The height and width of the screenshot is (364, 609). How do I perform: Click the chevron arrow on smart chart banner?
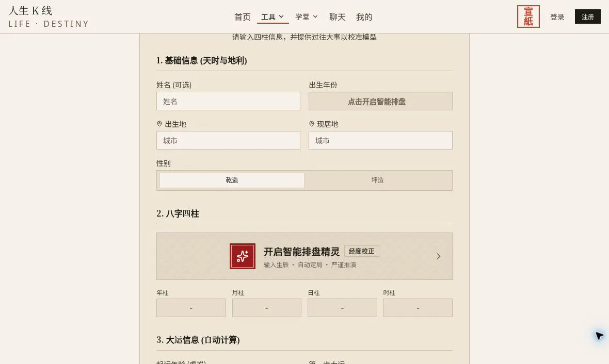439,256
